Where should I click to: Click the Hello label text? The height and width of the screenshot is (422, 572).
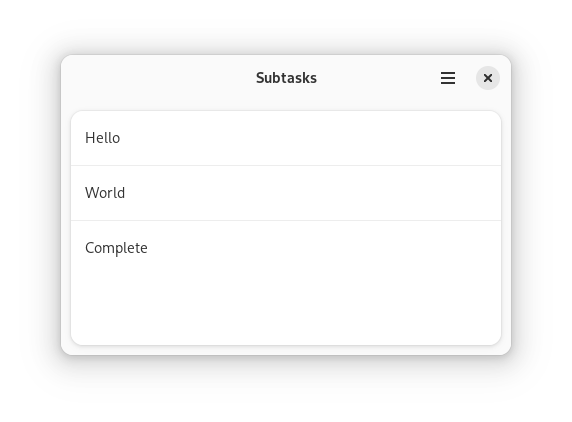tap(103, 138)
